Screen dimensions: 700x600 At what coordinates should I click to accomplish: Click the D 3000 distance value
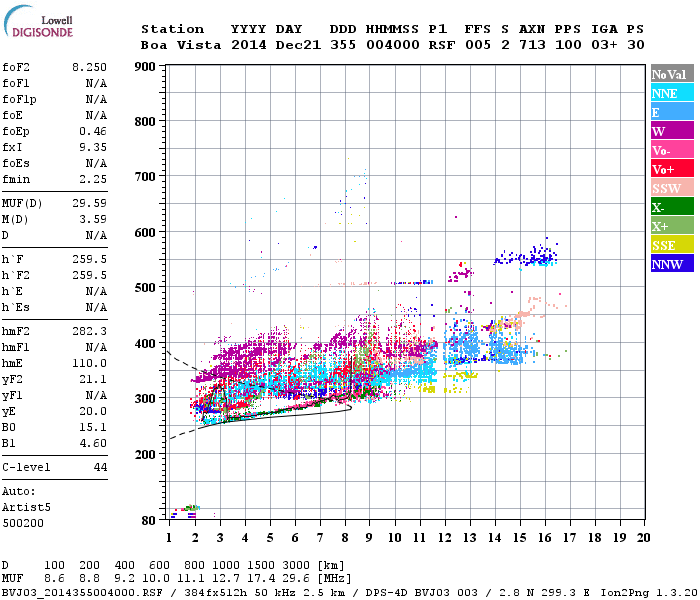[296, 565]
